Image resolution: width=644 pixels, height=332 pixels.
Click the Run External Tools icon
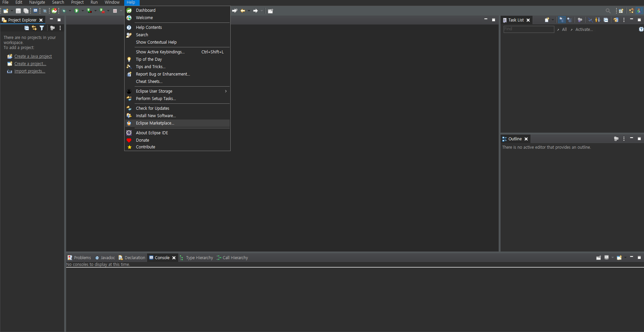[x=102, y=11]
